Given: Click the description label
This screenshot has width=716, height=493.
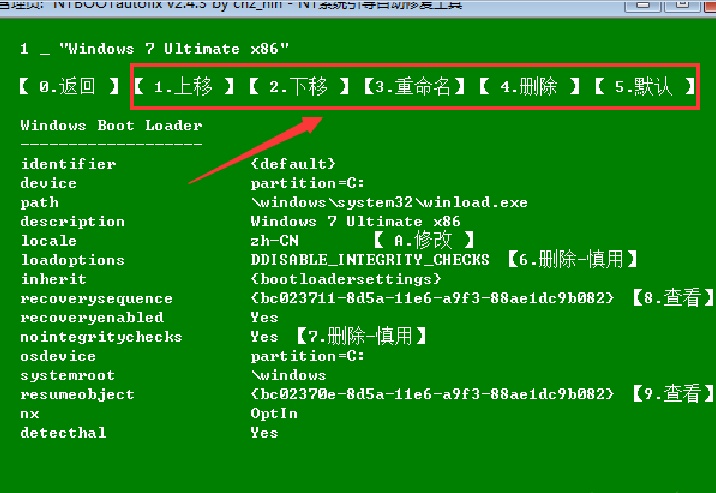Looking at the screenshot, I should [73, 222].
